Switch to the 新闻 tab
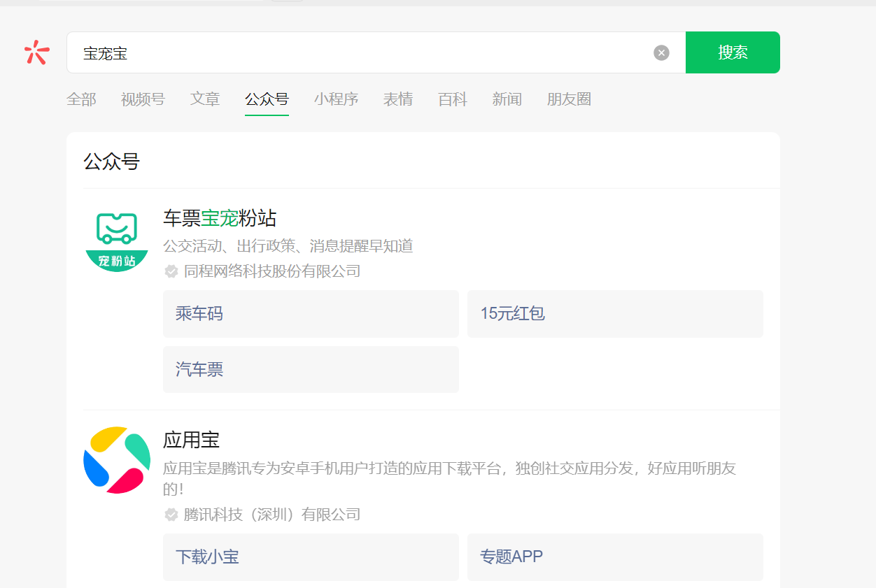 coord(507,99)
